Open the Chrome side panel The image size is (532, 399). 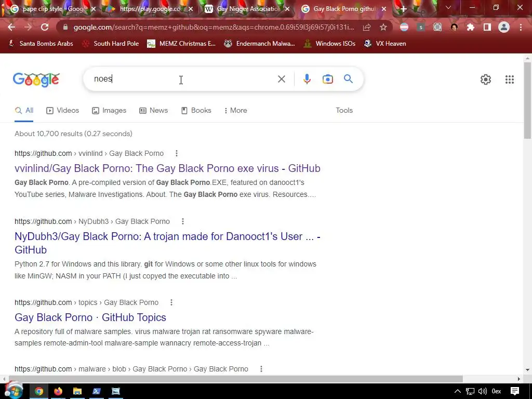coord(487,28)
